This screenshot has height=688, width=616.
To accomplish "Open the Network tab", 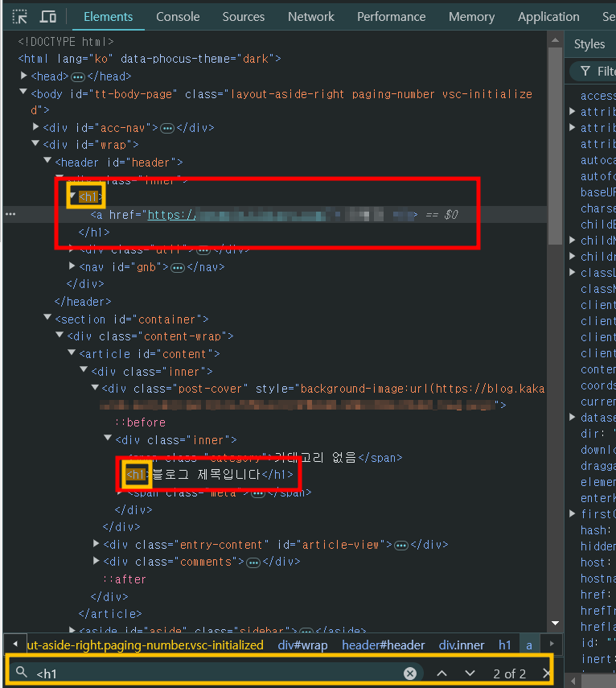I will coord(311,17).
